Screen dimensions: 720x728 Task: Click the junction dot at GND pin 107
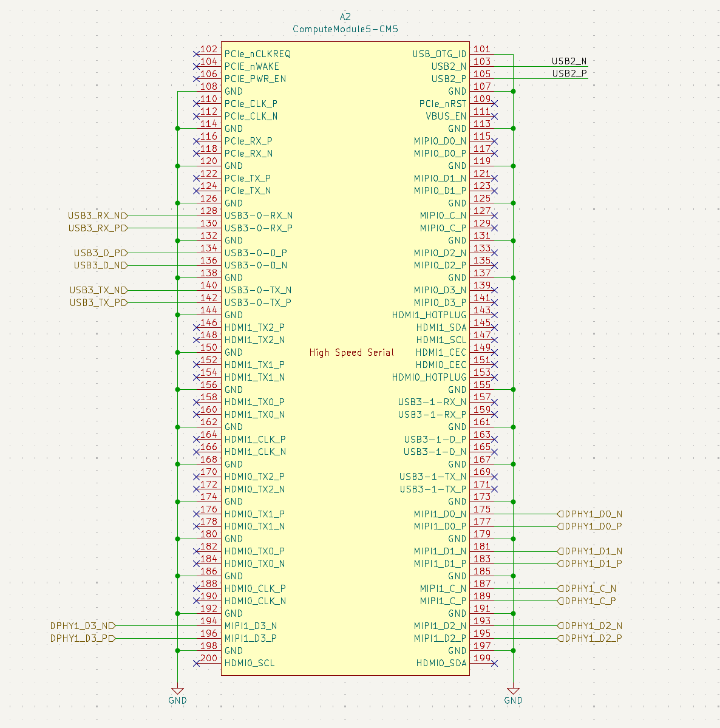pos(513,92)
